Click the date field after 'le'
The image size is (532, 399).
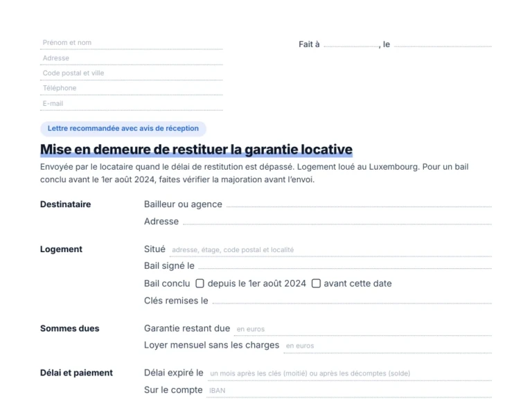click(x=443, y=44)
